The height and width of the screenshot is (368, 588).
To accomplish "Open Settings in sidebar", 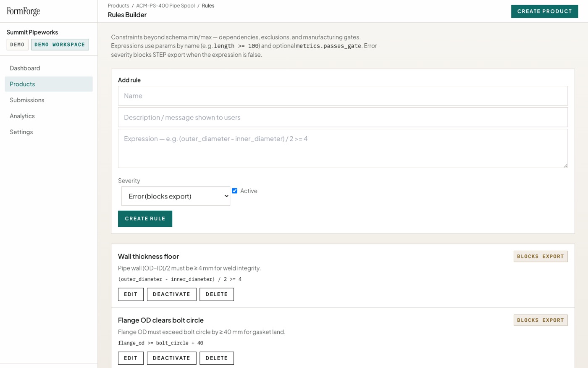I will coord(49,132).
